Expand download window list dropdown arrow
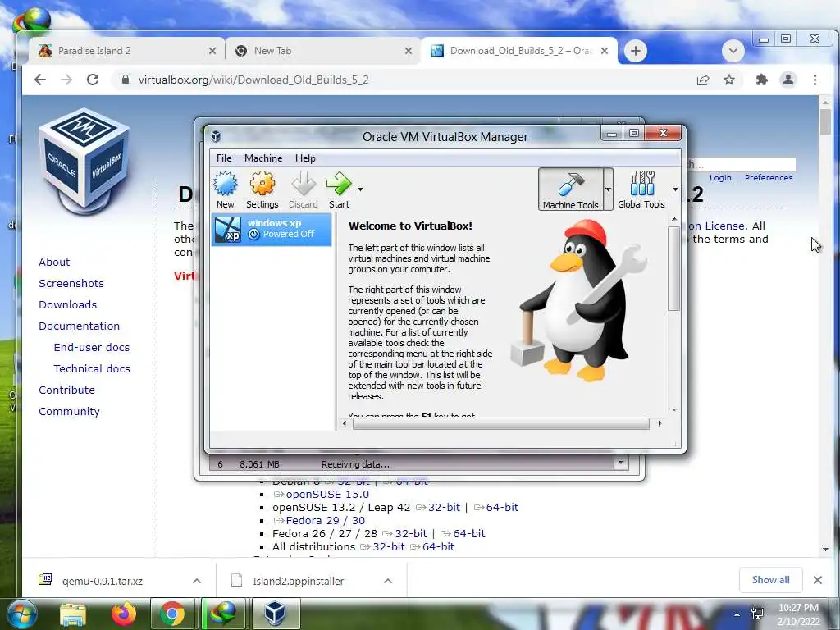 coord(621,463)
